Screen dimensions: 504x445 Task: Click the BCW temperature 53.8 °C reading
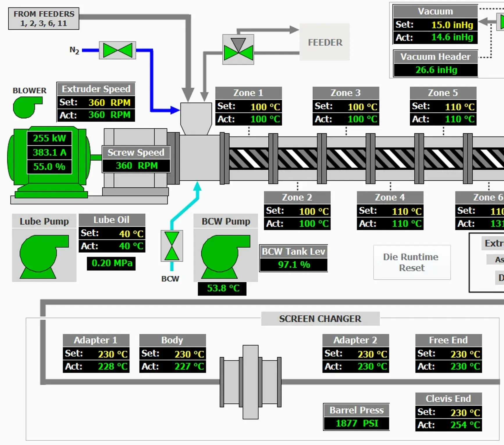click(222, 288)
